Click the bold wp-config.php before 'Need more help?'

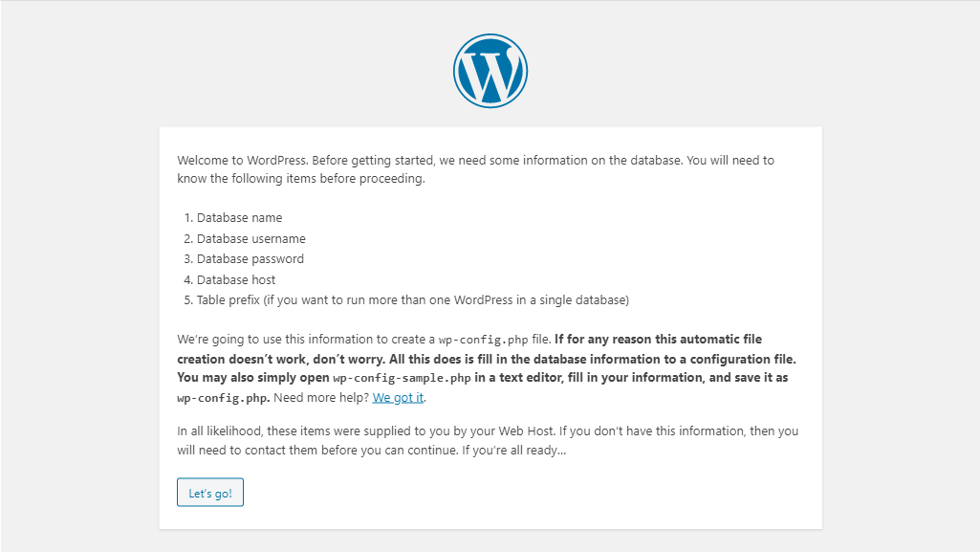point(223,398)
